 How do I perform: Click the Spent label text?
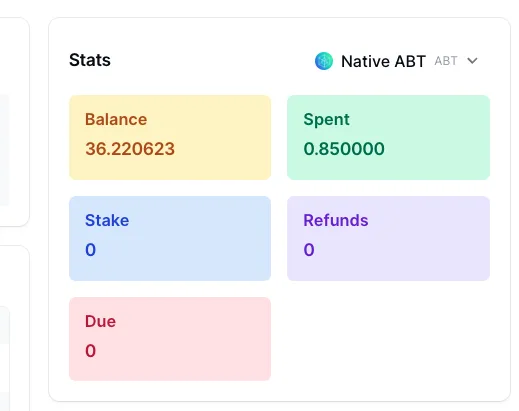(x=326, y=120)
